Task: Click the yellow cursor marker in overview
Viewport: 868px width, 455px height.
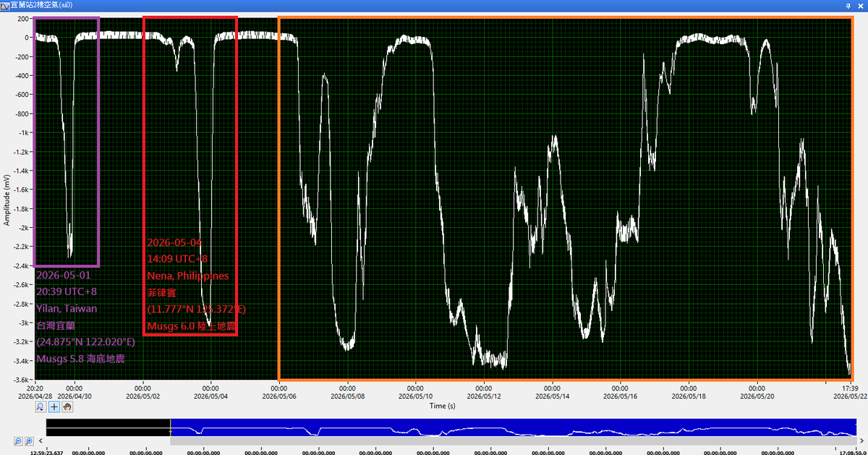Action: click(x=170, y=431)
